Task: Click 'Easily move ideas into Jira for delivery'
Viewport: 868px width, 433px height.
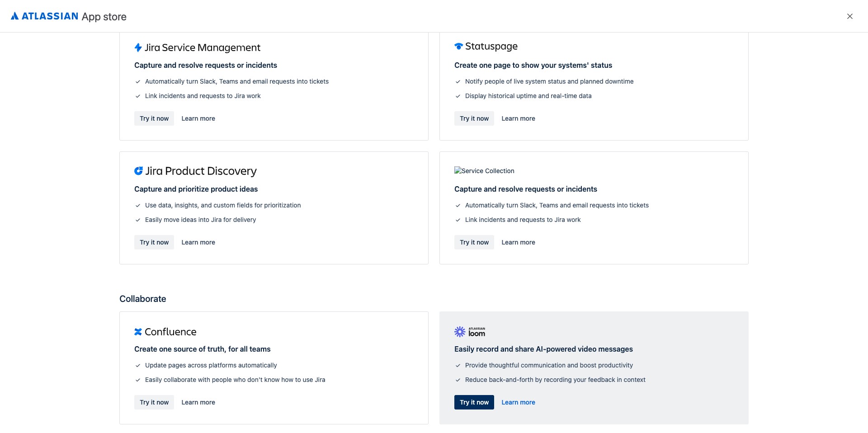Action: coord(201,220)
